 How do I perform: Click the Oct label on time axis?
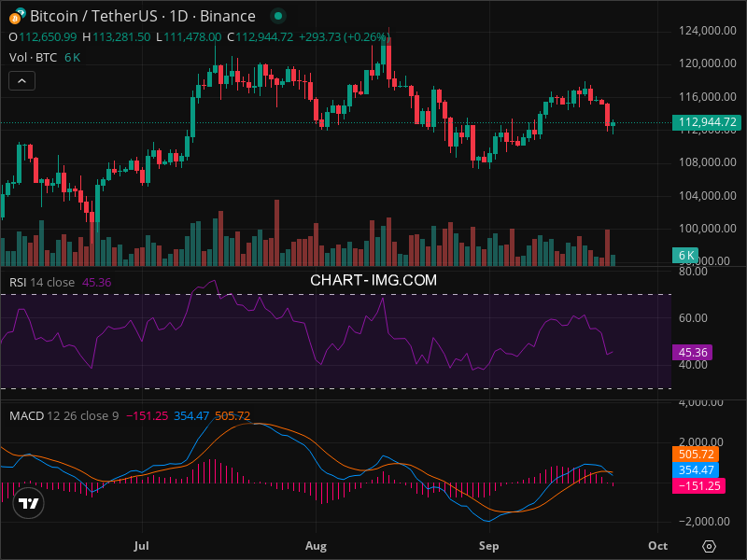657,544
